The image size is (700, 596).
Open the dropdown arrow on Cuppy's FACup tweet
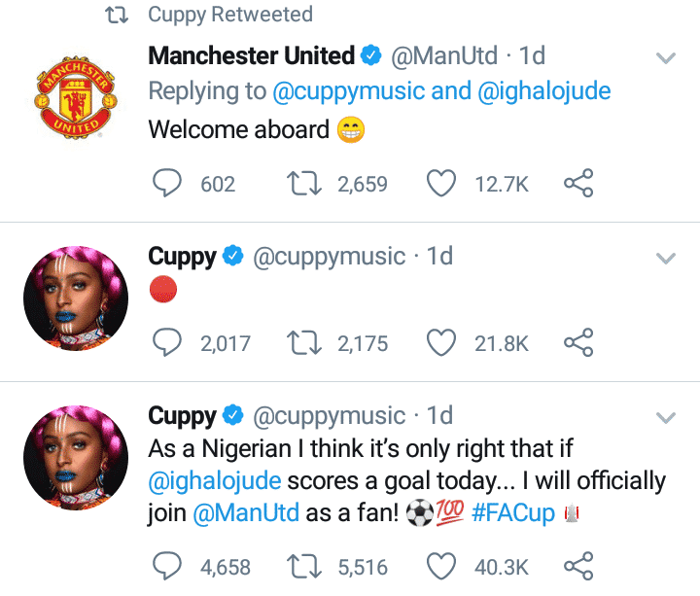click(666, 418)
